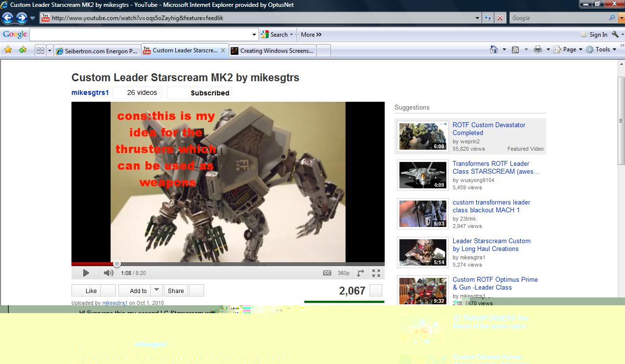Click the Home icon in the command bar

tap(494, 49)
